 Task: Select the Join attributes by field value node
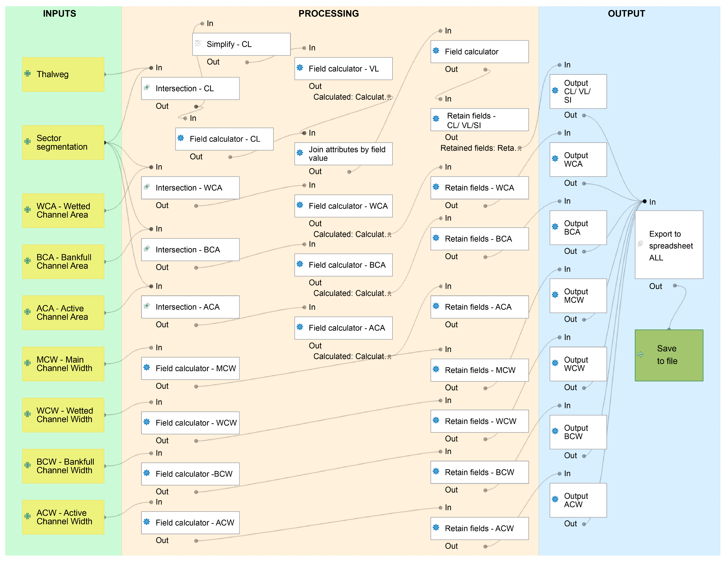coord(343,154)
